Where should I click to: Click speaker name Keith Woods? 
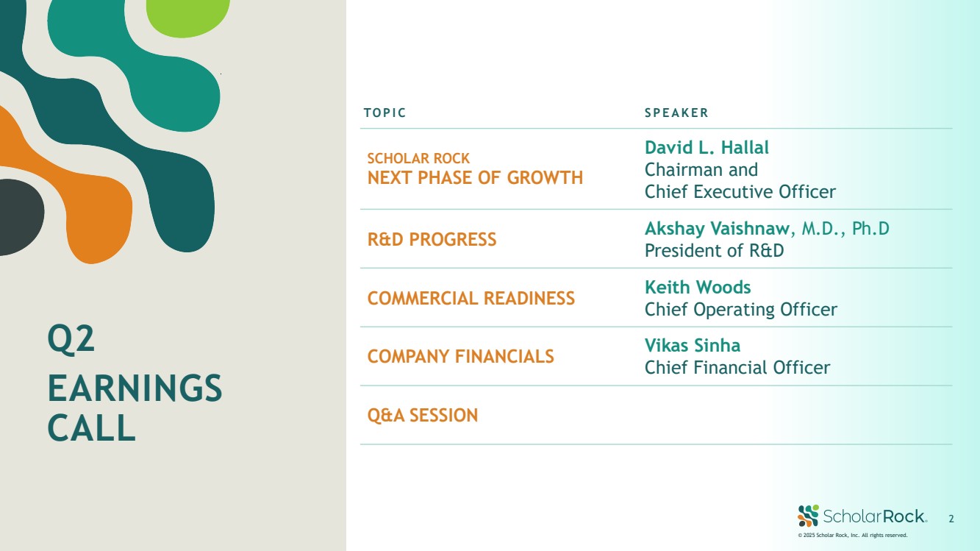[x=698, y=287]
